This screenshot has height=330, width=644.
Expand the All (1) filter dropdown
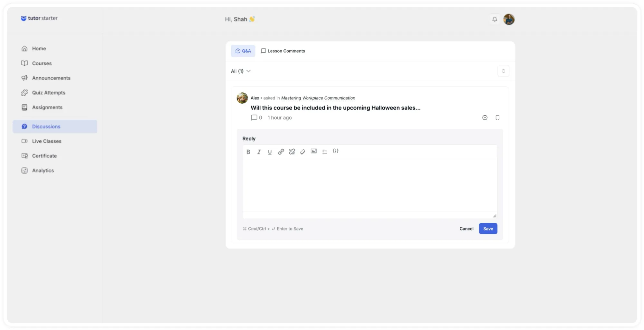241,71
